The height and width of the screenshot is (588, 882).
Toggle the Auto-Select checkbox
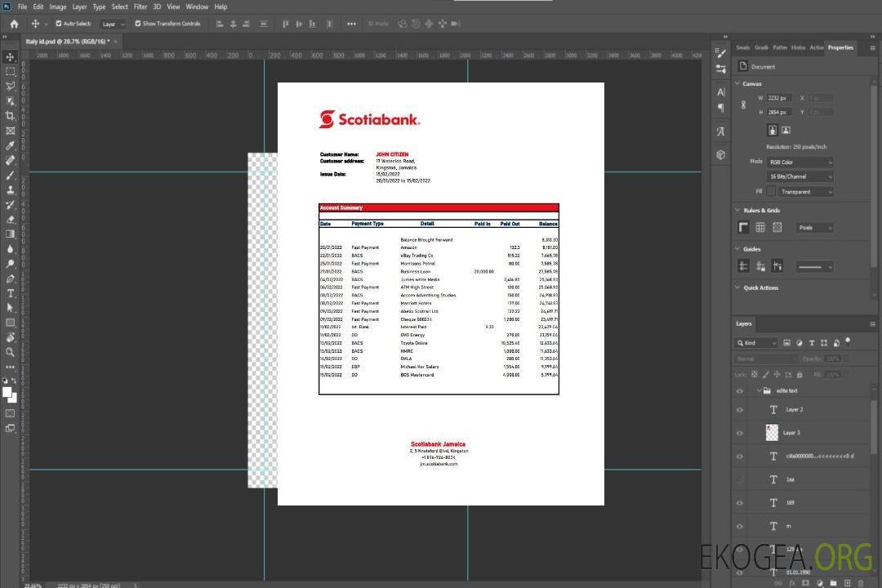(x=58, y=24)
